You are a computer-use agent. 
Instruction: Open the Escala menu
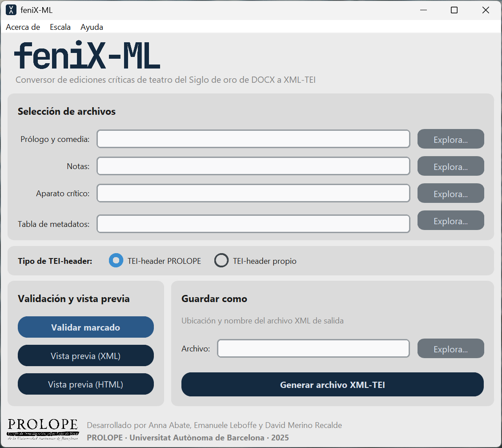tap(60, 27)
